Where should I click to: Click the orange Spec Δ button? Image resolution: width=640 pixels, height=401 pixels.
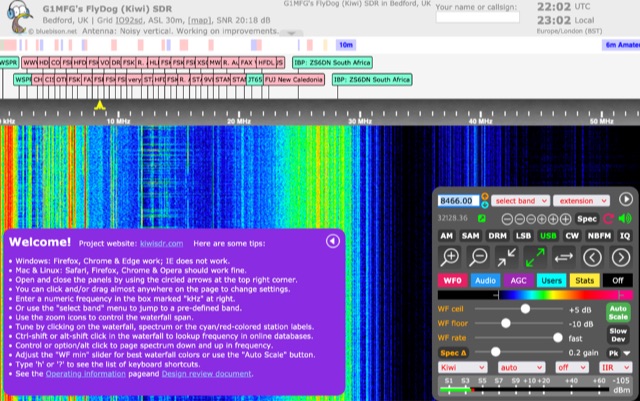(453, 353)
